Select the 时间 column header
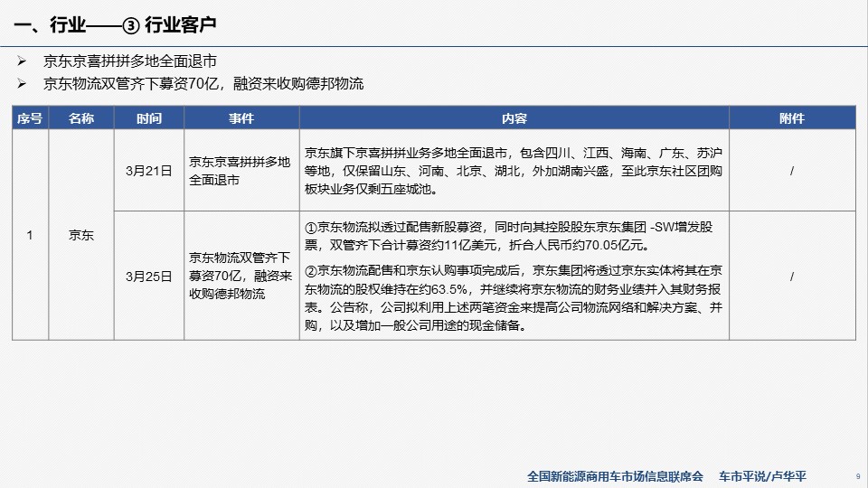The image size is (868, 488). coord(149,118)
